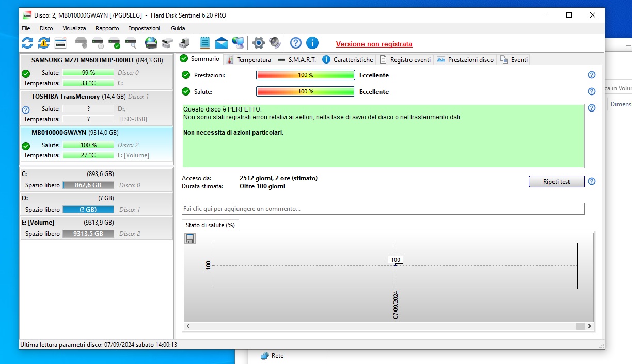Click the disk cabinet toolbar icon
This screenshot has width=632, height=364.
[167, 43]
